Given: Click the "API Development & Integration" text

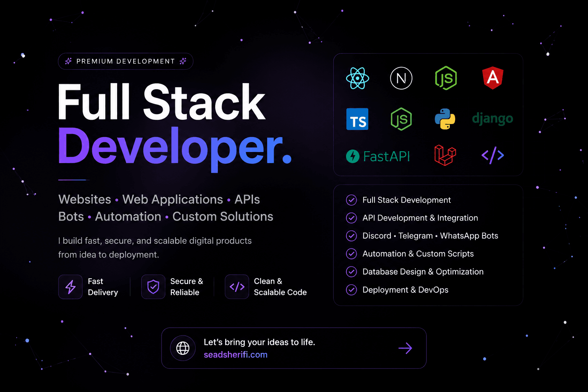Looking at the screenshot, I should pyautogui.click(x=420, y=218).
